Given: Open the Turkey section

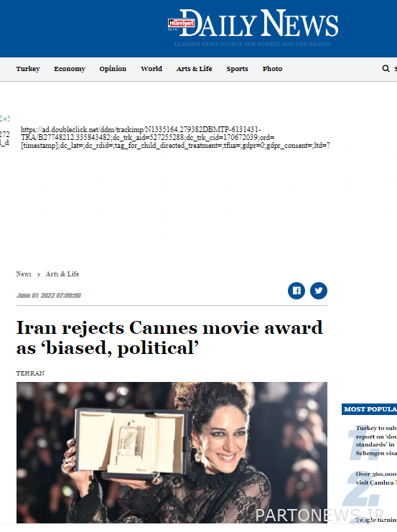Looking at the screenshot, I should pos(28,69).
